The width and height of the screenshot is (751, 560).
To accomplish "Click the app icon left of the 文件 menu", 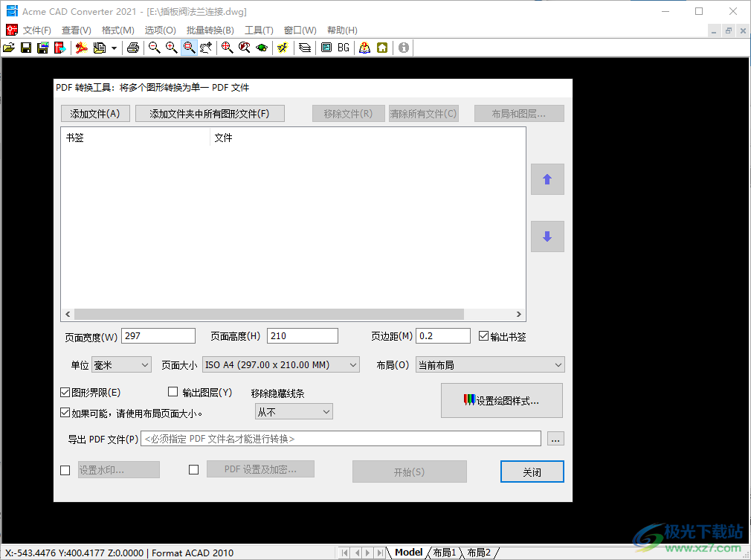I will click(x=11, y=30).
